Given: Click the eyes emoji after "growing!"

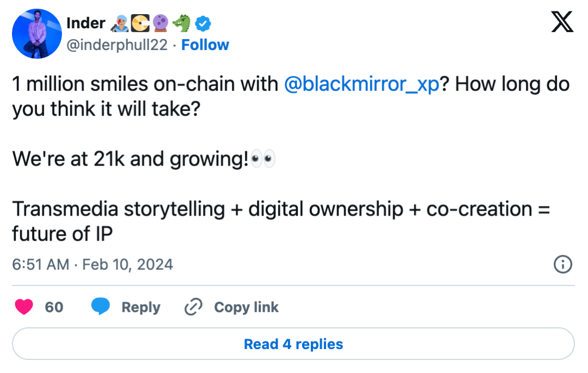Looking at the screenshot, I should (263, 160).
